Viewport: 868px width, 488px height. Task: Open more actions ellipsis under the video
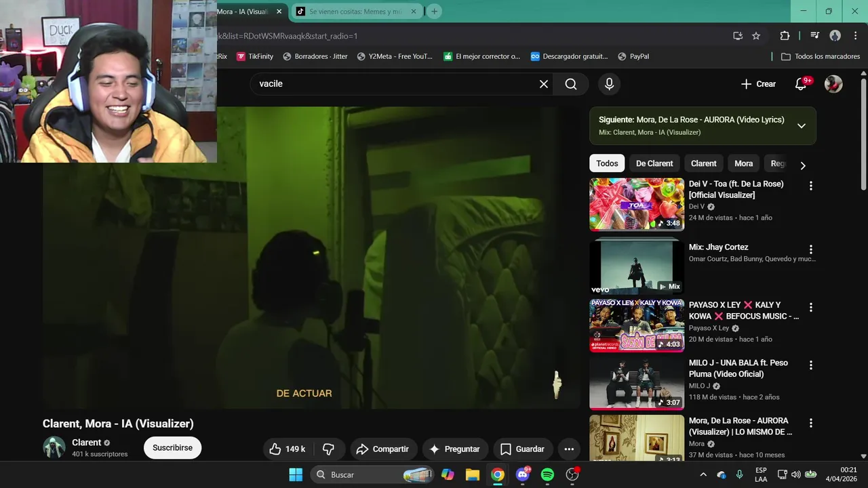[569, 449]
